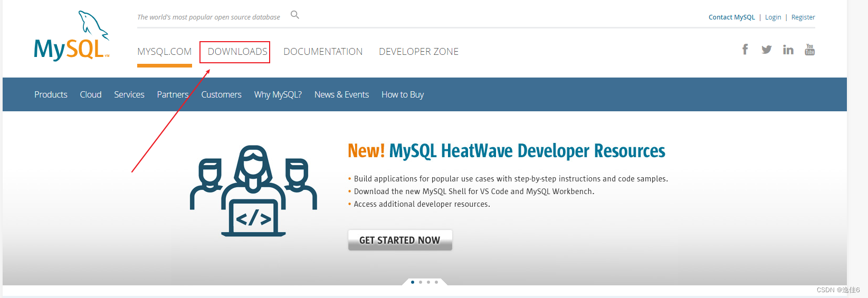
Task: Click the Contact MySQL link
Action: click(x=732, y=17)
